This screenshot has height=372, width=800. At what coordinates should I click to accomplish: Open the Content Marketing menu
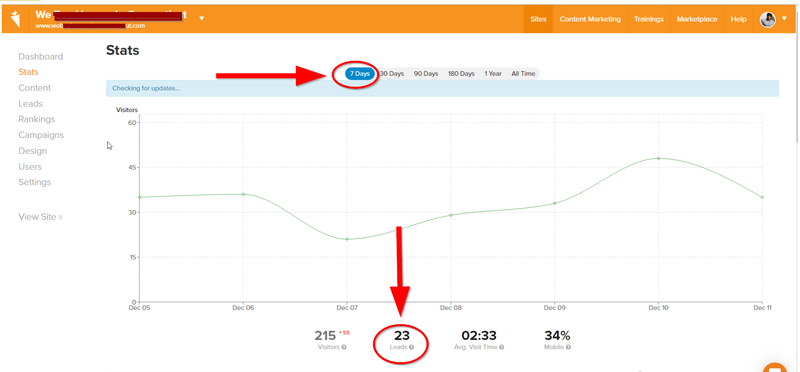pos(590,19)
